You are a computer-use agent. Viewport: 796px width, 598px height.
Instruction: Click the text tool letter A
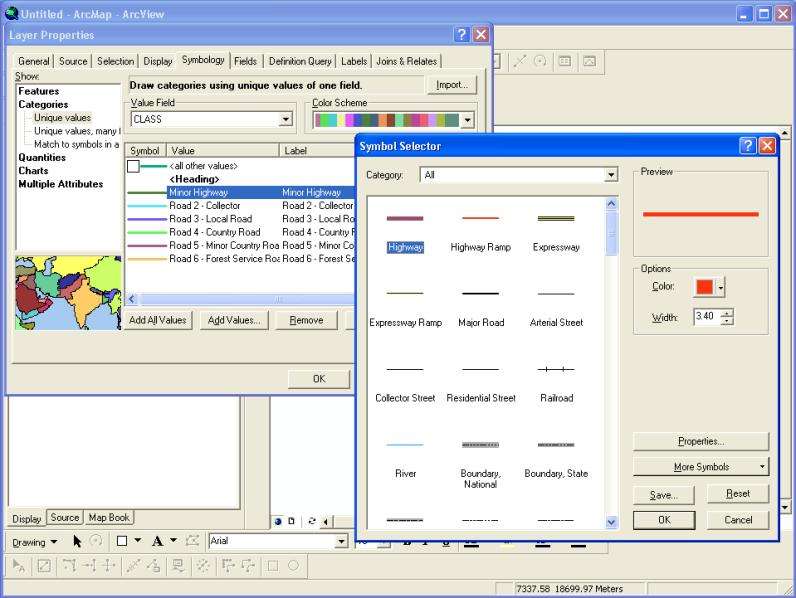[x=157, y=541]
